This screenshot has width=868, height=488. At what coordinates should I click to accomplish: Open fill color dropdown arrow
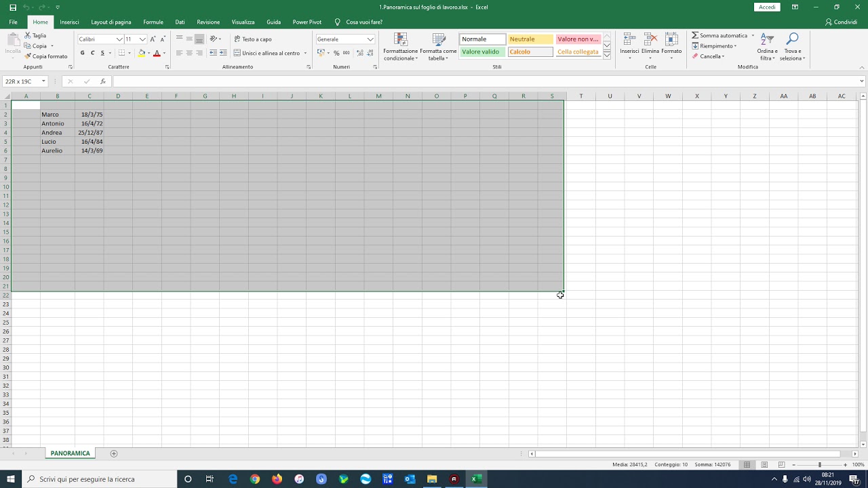click(149, 53)
